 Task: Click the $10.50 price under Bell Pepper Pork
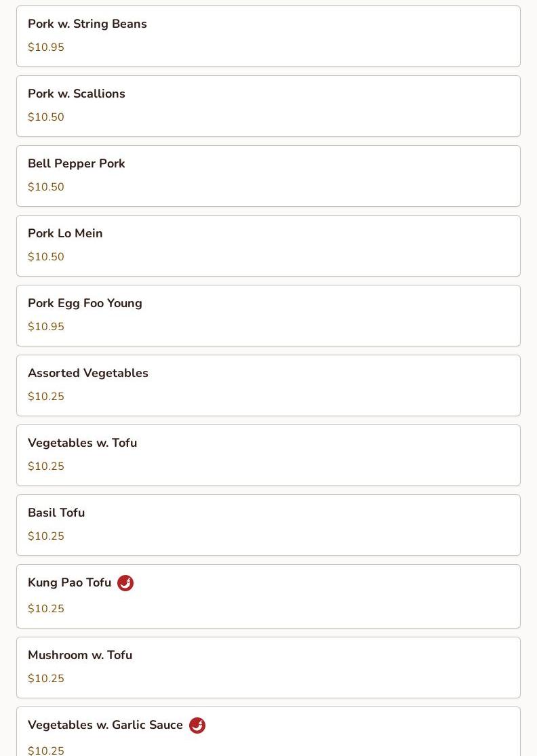[x=46, y=186]
